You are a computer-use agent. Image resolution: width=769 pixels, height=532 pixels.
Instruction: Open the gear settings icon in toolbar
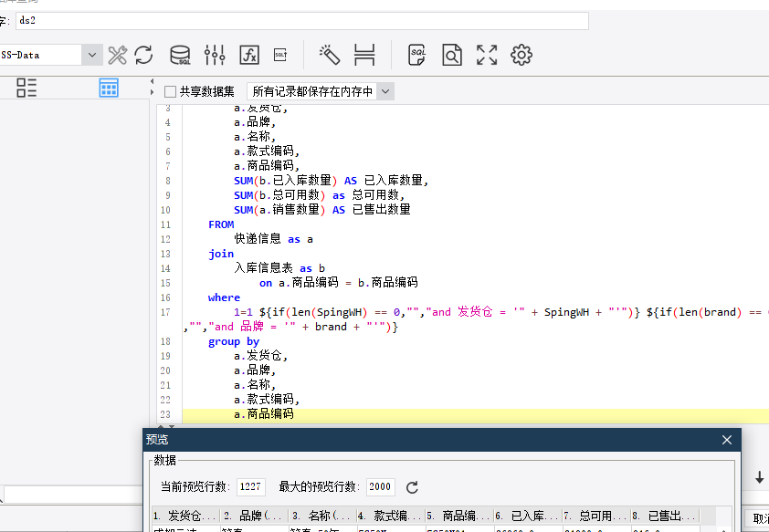521,55
